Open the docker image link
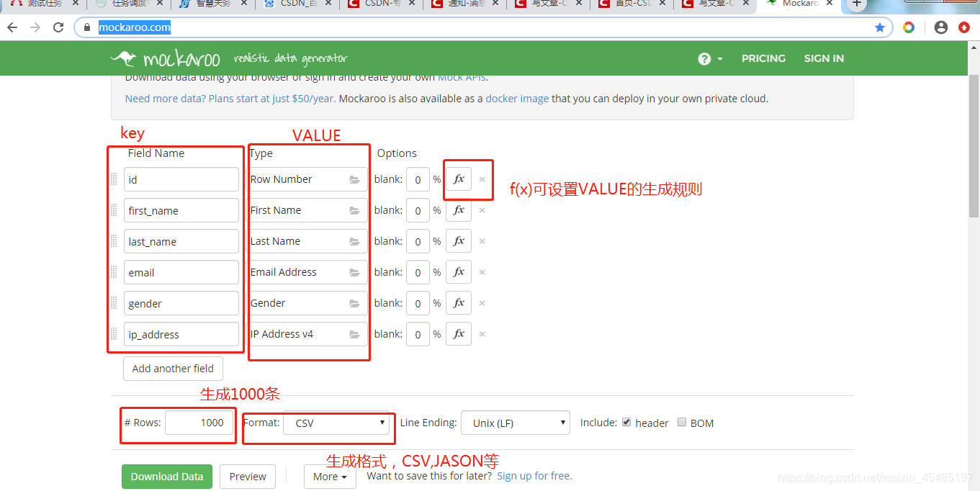980x491 pixels. pos(517,99)
